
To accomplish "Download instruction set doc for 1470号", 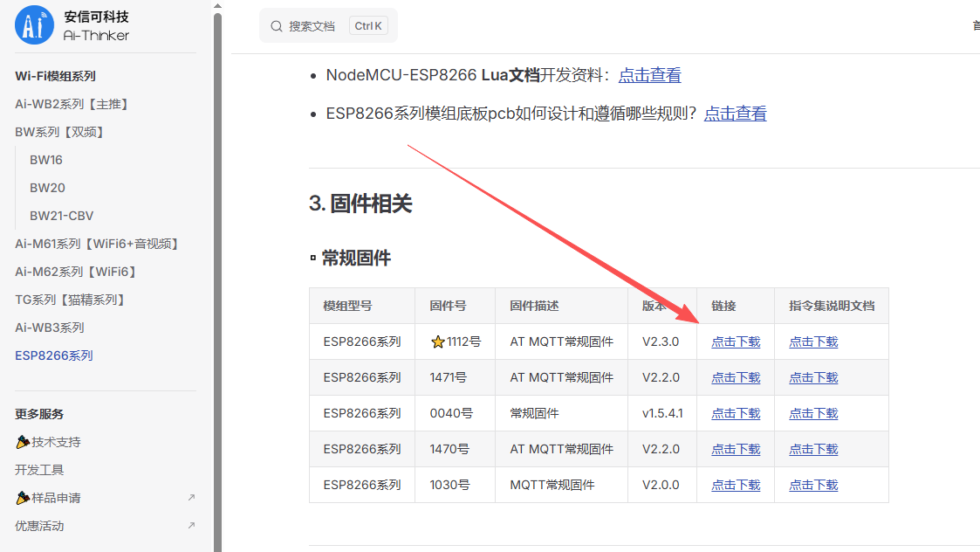I will point(813,449).
